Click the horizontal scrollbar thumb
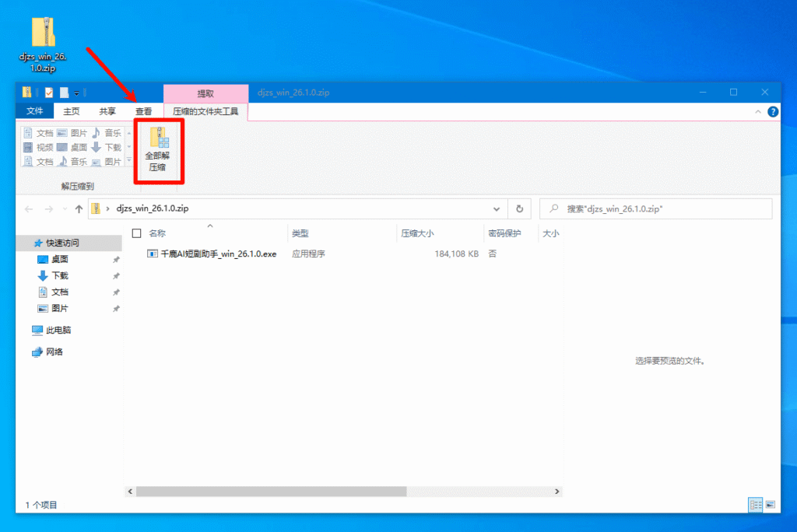797x532 pixels. pyautogui.click(x=271, y=492)
